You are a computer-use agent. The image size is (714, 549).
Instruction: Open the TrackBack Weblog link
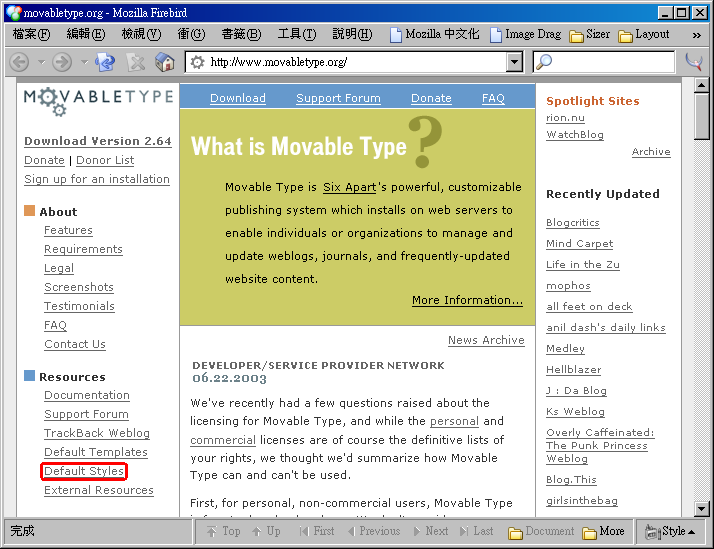[x=97, y=433]
